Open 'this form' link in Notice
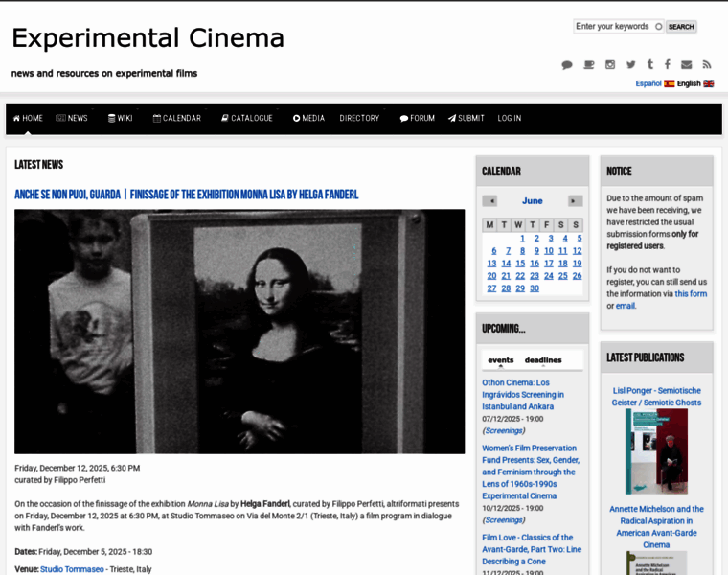Image resolution: width=728 pixels, height=575 pixels. pyautogui.click(x=691, y=293)
